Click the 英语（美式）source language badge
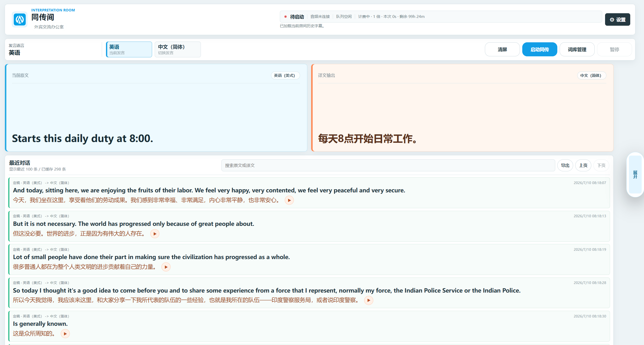The height and width of the screenshot is (345, 644). pos(285,75)
